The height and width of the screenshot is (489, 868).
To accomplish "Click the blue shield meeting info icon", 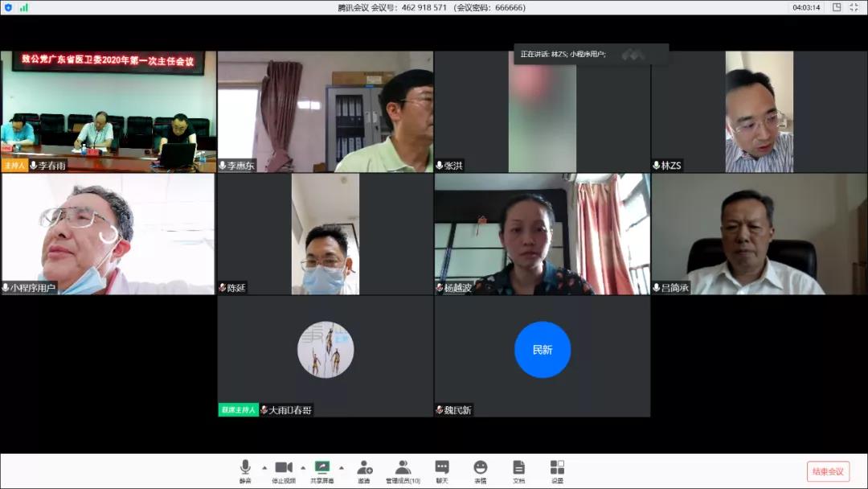I will point(8,7).
